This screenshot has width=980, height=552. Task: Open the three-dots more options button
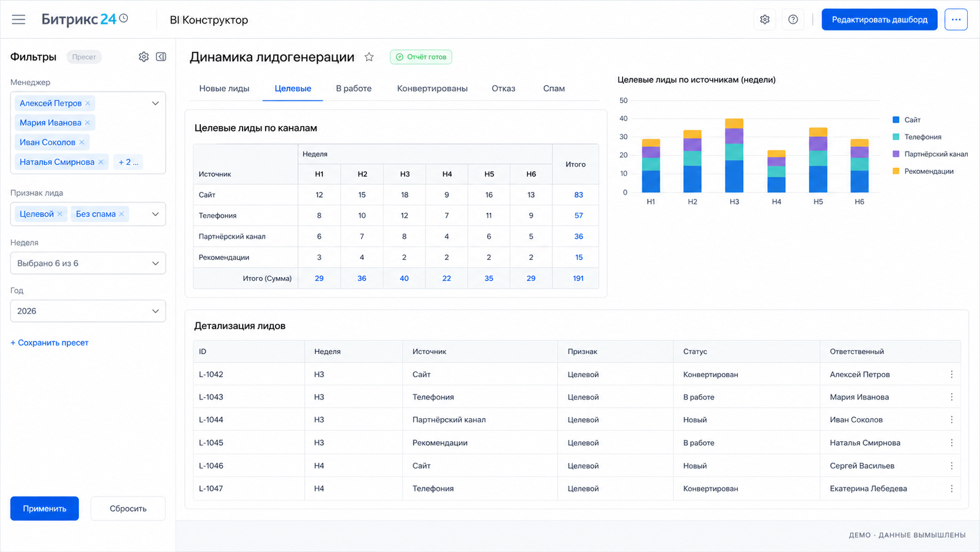956,19
